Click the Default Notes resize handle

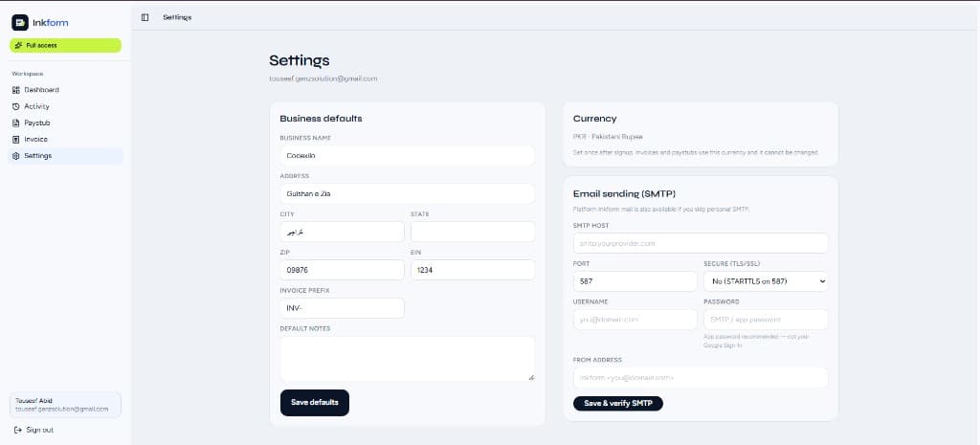[531, 377]
